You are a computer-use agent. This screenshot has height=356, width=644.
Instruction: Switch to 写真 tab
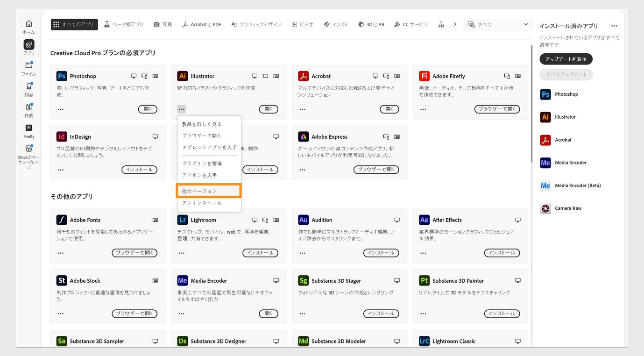163,24
